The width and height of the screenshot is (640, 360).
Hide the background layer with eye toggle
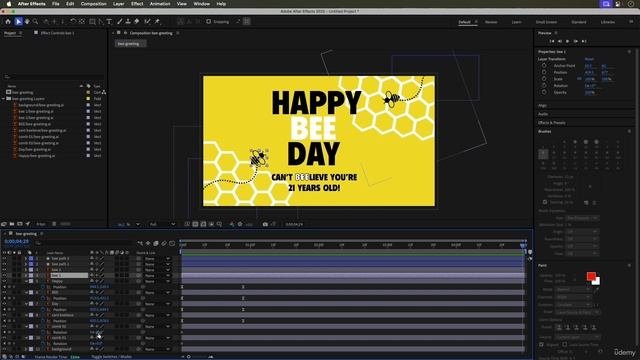click(x=4, y=349)
